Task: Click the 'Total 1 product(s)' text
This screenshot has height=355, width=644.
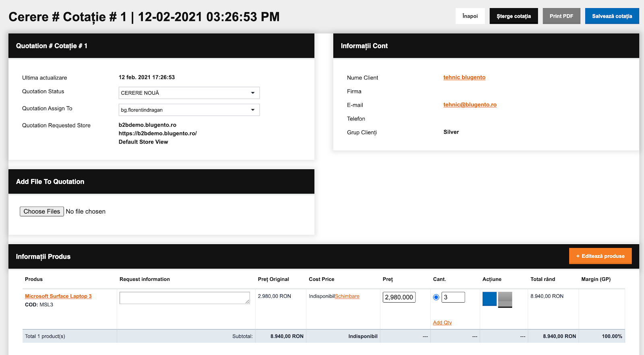Action: pyautogui.click(x=45, y=336)
